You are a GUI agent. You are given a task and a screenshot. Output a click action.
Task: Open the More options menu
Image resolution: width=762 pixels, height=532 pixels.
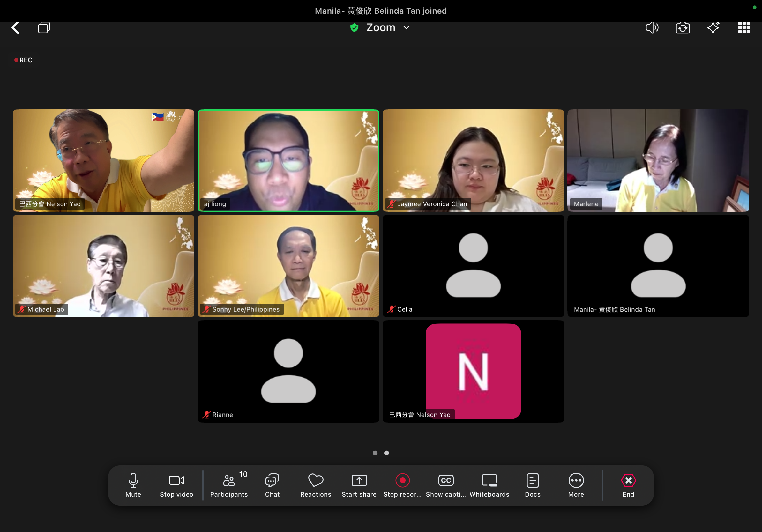576,485
